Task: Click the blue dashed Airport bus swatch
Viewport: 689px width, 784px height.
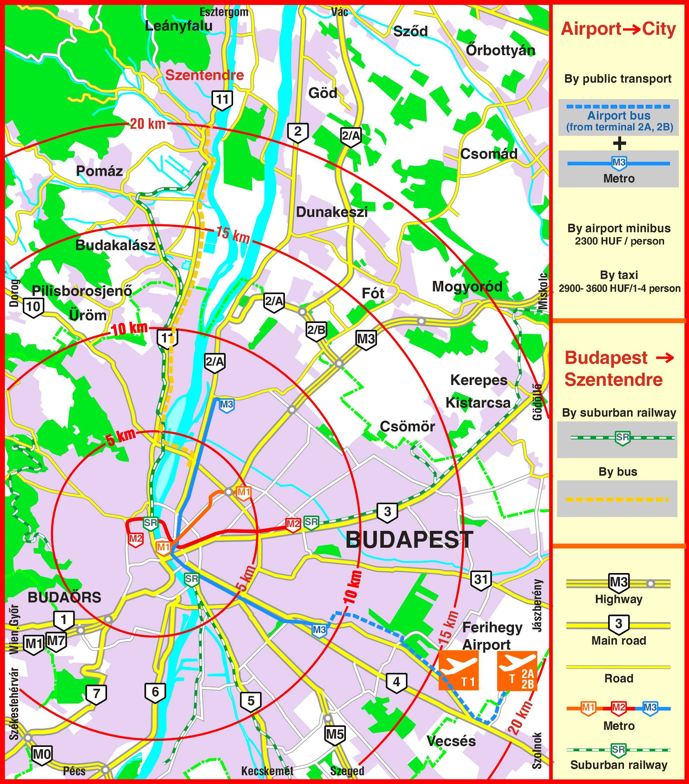Action: [618, 117]
